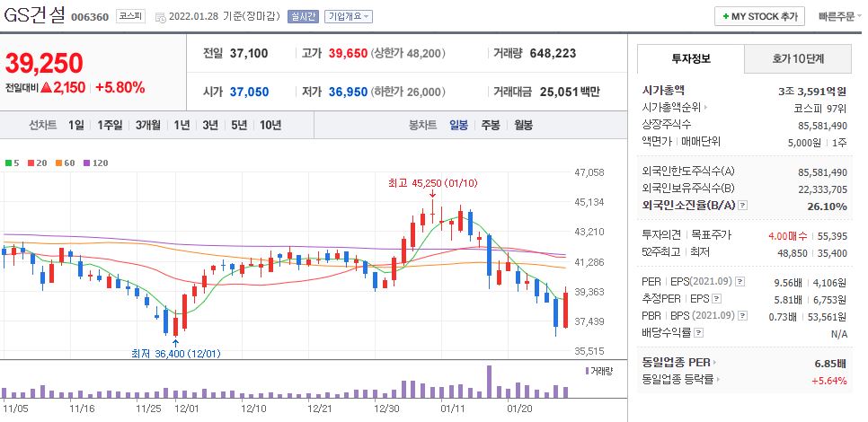Image resolution: width=868 pixels, height=422 pixels.
Task: Select the 10년 line chart period
Action: [x=270, y=125]
